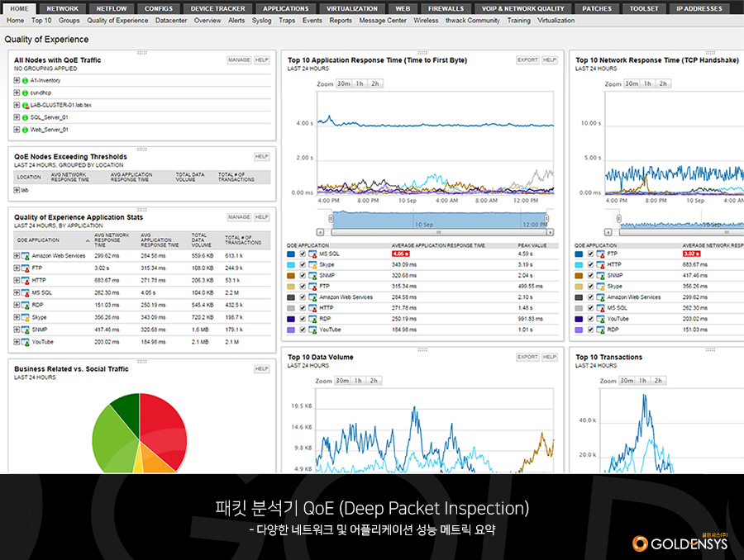The width and height of the screenshot is (744, 560).
Task: Click FTP icon in Application Response Time legend
Action: [x=312, y=287]
